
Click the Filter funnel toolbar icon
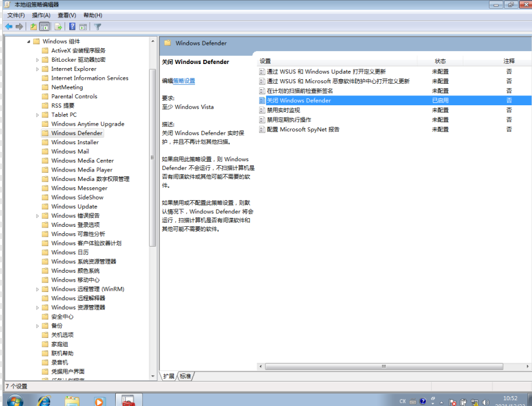point(98,26)
